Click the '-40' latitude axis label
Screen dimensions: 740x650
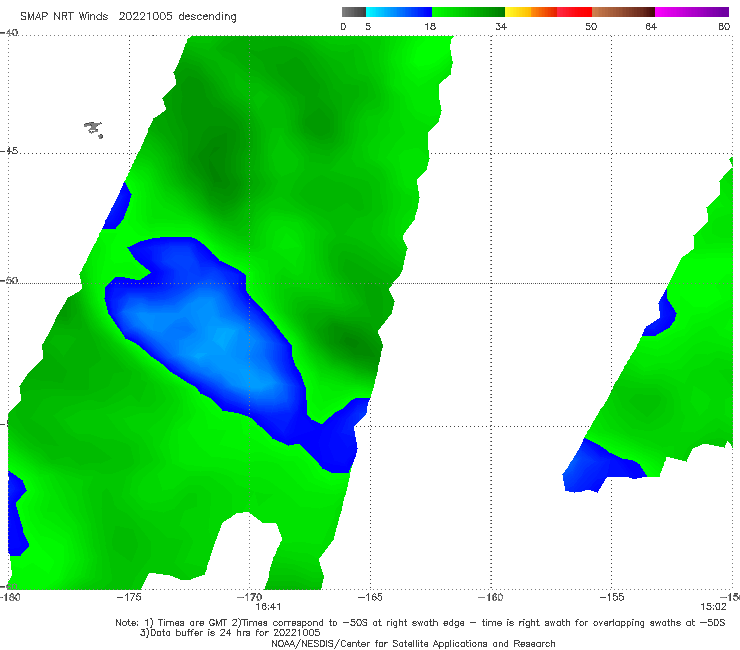[9, 33]
